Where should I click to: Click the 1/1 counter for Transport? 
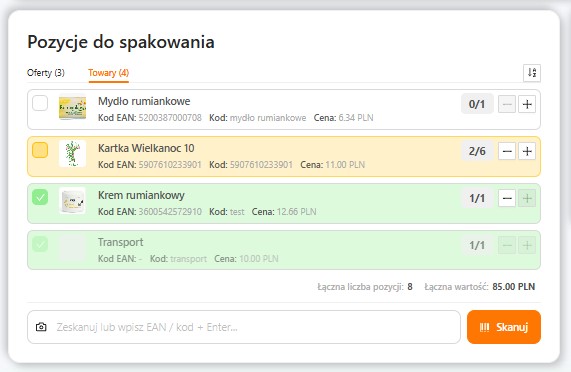[x=477, y=245]
